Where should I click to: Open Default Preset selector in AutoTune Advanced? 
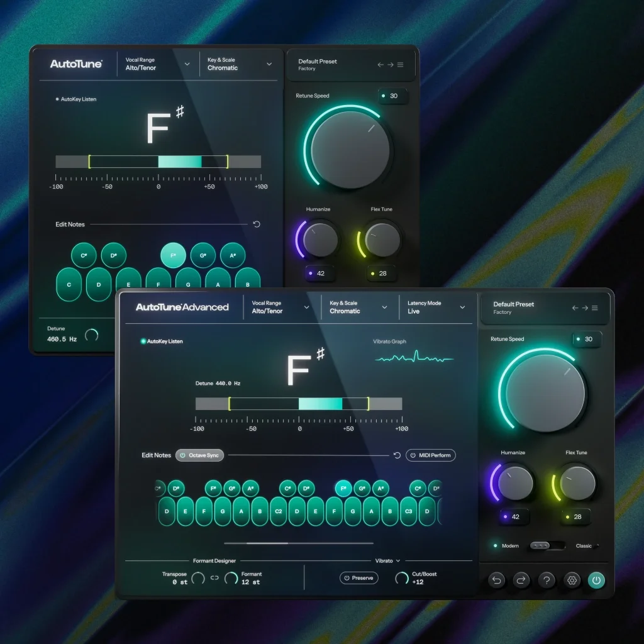click(x=513, y=308)
